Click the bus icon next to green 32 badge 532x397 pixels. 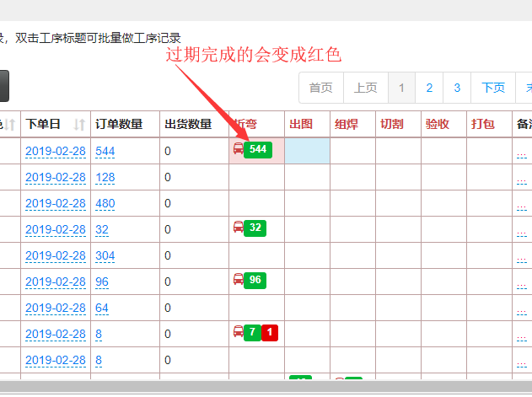[x=239, y=228]
